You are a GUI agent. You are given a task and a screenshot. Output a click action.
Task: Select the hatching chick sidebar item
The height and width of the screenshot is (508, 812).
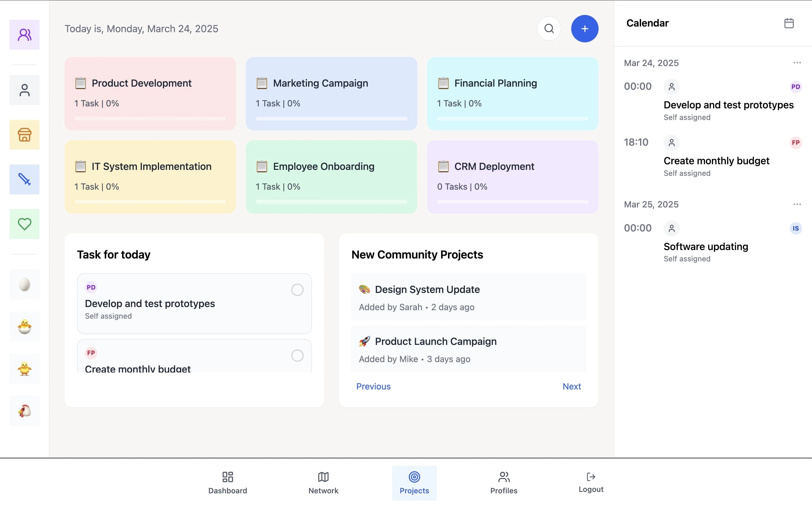pos(25,327)
